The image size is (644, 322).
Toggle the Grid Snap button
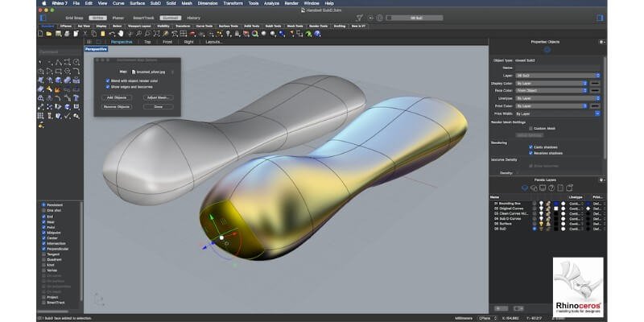(x=74, y=18)
